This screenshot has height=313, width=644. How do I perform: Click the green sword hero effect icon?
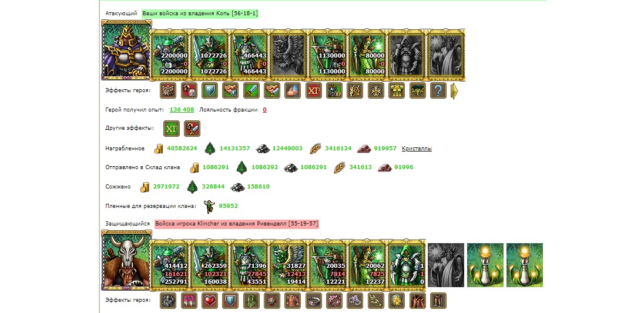[x=251, y=90]
